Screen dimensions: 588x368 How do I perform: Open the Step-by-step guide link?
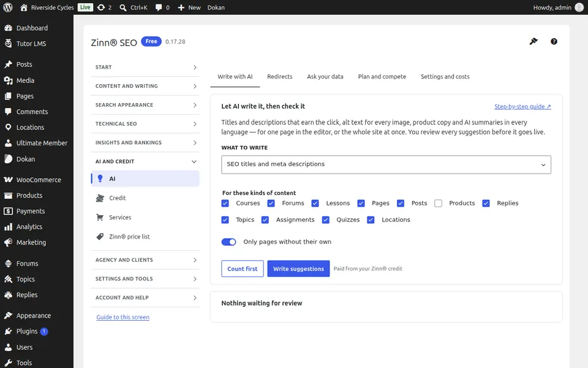pos(522,107)
